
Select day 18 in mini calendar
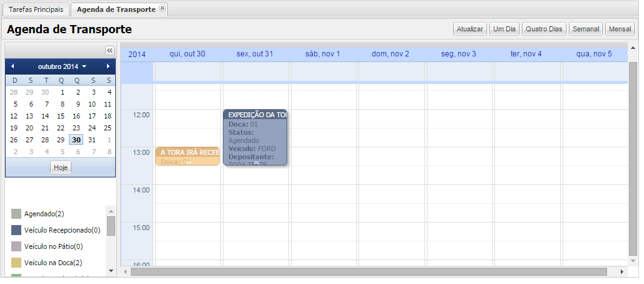point(108,116)
